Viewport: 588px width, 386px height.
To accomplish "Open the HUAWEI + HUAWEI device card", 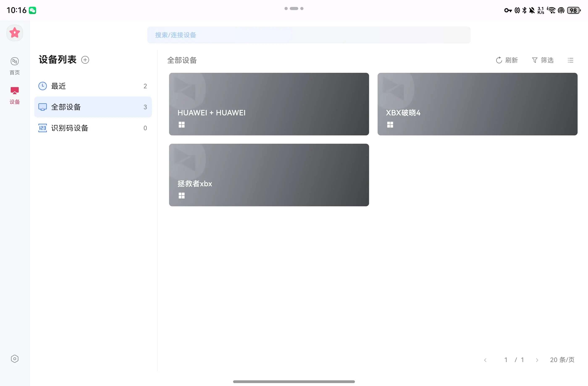I will pyautogui.click(x=269, y=104).
